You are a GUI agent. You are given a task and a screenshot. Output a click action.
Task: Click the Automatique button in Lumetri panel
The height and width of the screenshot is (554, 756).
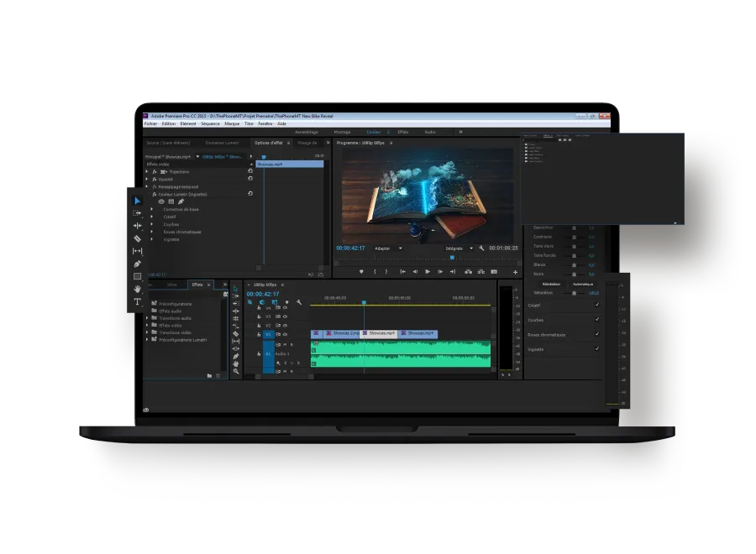pos(582,285)
